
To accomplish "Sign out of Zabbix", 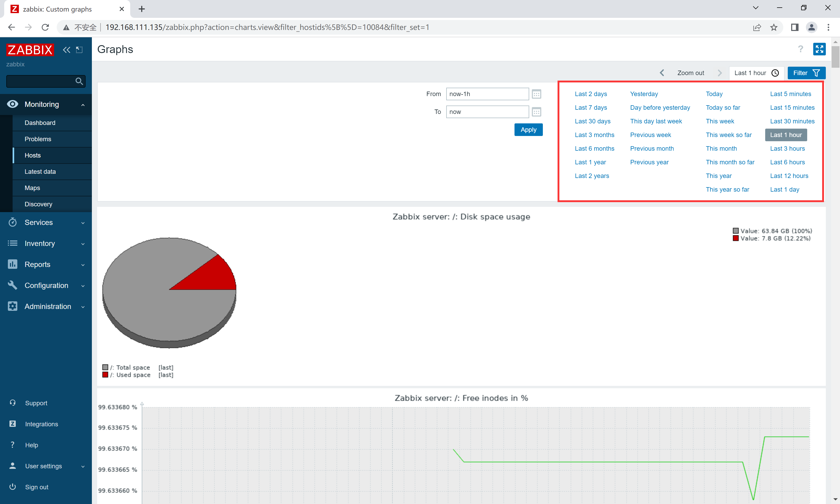I will click(37, 487).
